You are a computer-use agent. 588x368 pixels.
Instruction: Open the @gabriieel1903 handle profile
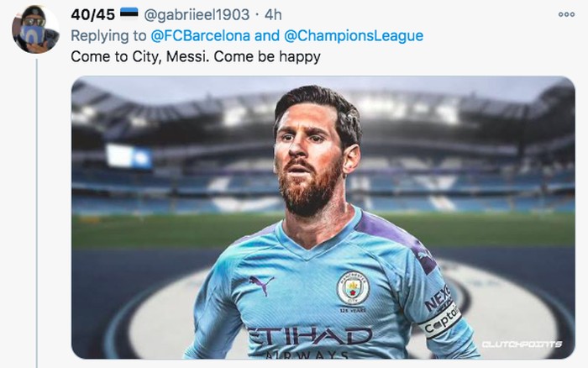(197, 14)
